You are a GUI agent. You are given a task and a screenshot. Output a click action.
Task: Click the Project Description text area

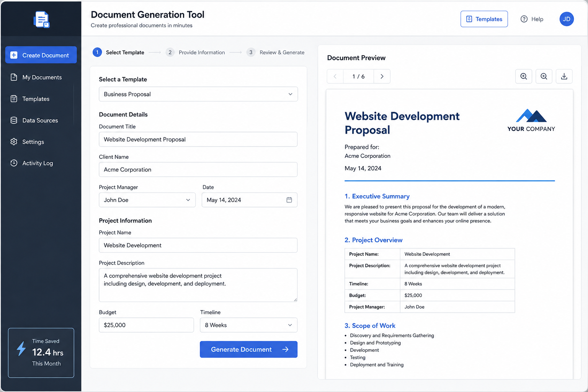pos(198,285)
